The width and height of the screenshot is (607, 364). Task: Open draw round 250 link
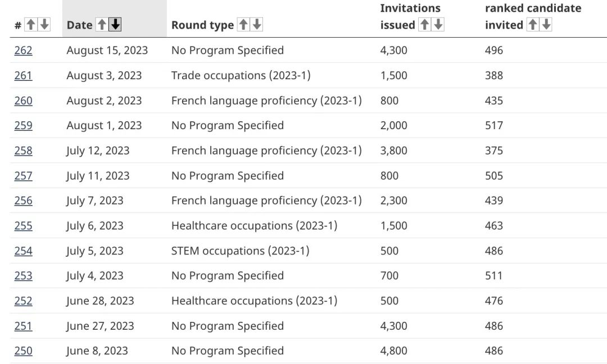23,351
